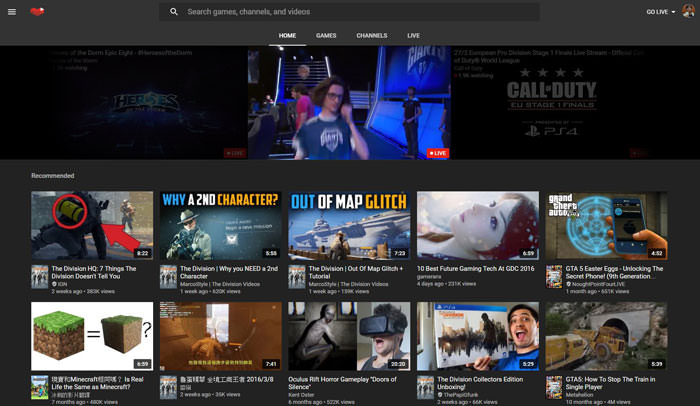The width and height of the screenshot is (700, 406).
Task: Click the red LIVE badge on center stream
Action: 437,153
